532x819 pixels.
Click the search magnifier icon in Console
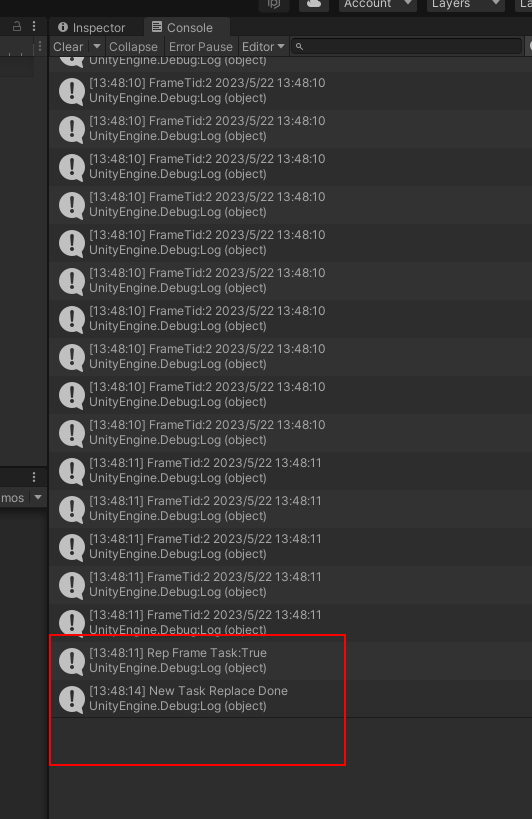click(x=299, y=47)
